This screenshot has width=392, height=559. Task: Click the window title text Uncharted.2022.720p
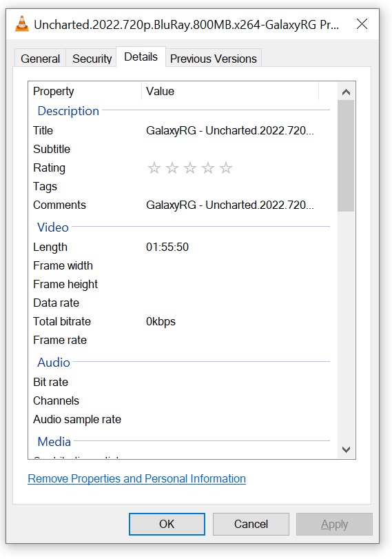(x=187, y=24)
